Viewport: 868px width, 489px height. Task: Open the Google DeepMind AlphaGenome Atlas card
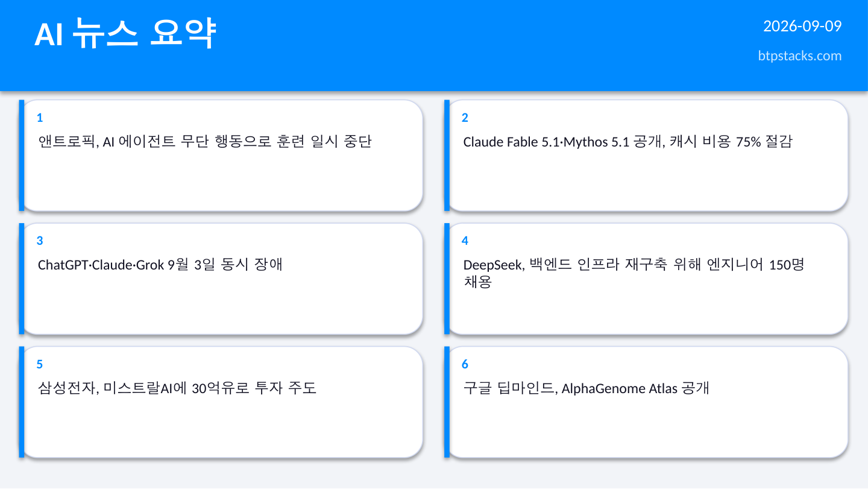tap(646, 402)
